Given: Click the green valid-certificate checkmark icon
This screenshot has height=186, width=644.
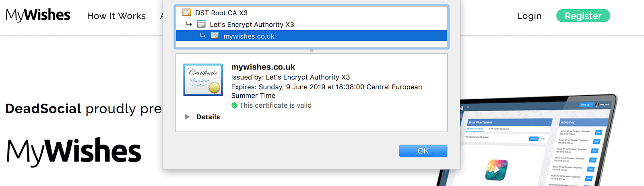Looking at the screenshot, I should tap(234, 105).
